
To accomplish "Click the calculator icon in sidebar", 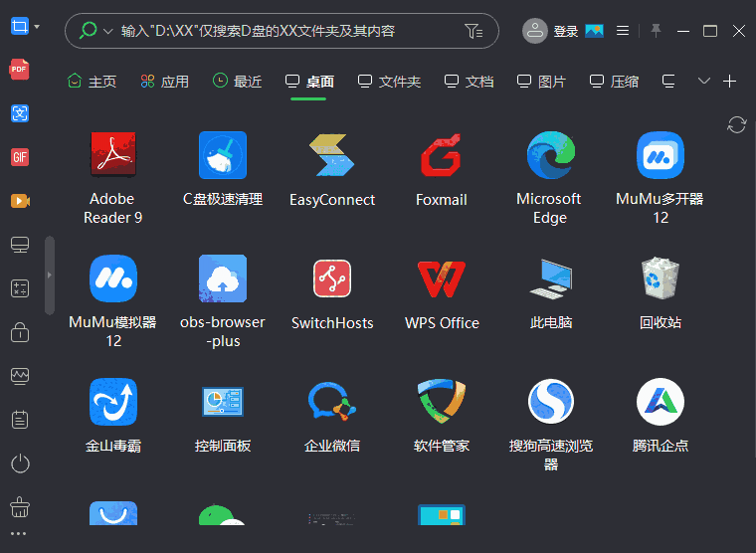I will [19, 288].
